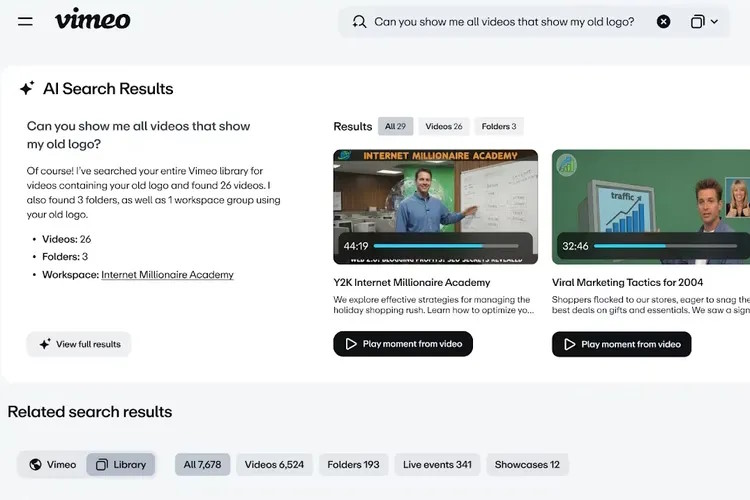750x500 pixels.
Task: Open Viral Marketing Tactics for 2004 thumbnail
Action: pos(651,207)
